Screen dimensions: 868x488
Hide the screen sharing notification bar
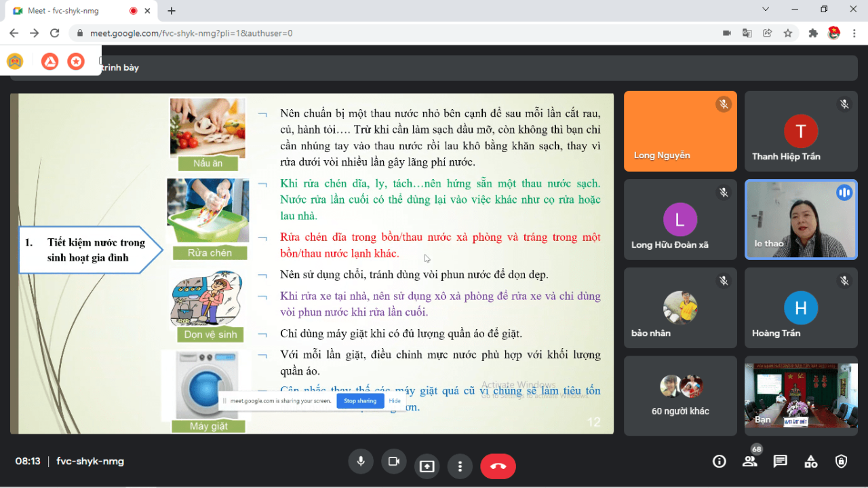coord(395,401)
